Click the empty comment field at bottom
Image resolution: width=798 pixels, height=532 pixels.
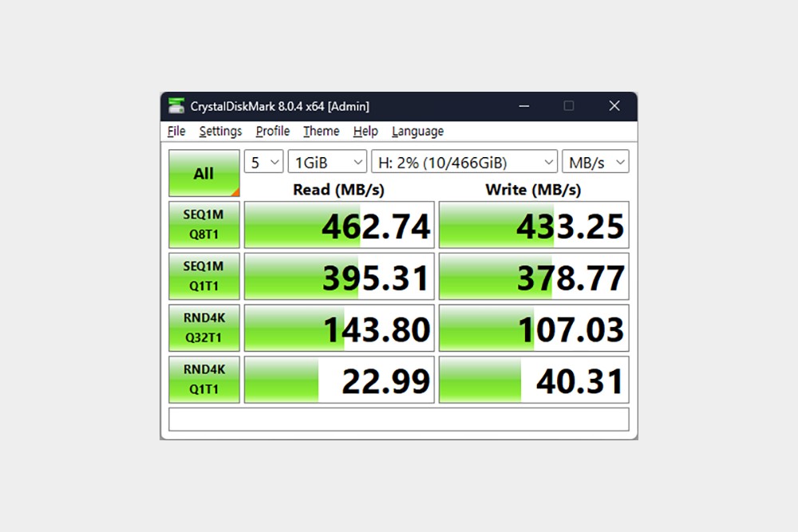399,419
